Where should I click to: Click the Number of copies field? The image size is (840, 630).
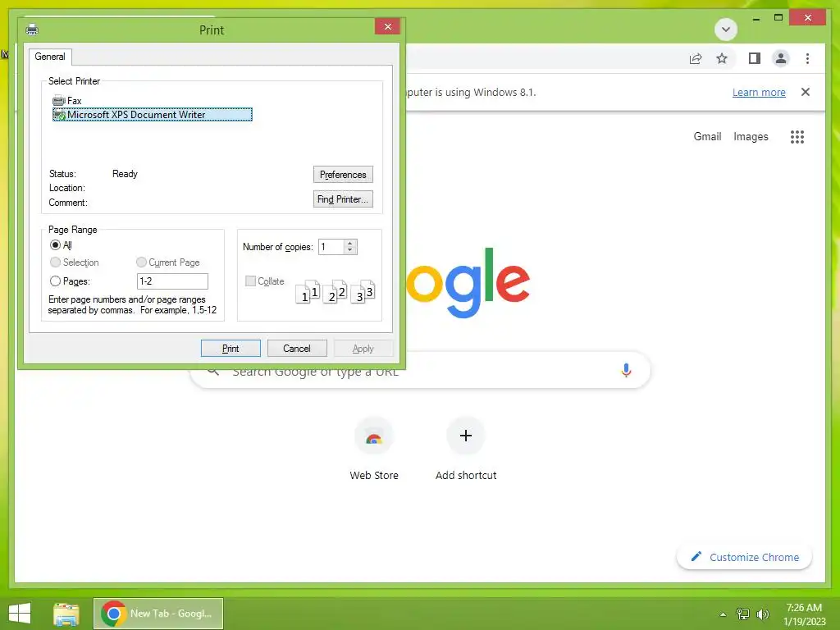[x=331, y=247]
